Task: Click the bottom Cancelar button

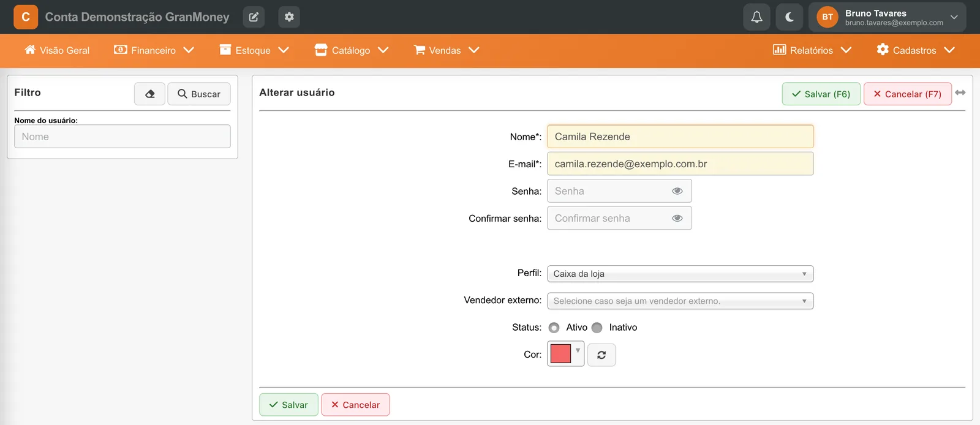Action: (355, 405)
